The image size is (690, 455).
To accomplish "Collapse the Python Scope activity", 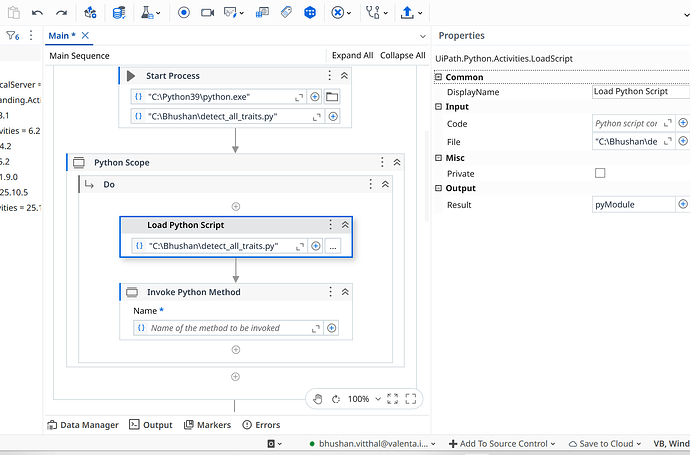I will tap(397, 162).
